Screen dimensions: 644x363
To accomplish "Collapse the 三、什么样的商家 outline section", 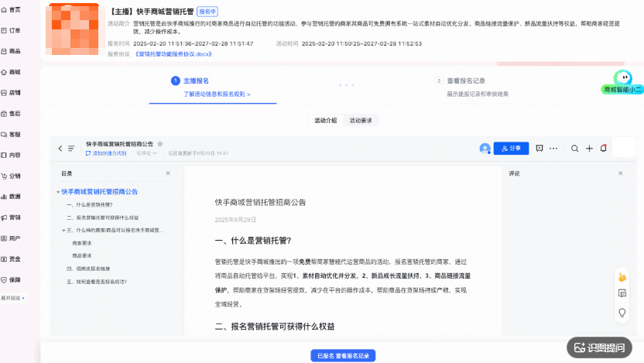I will pos(63,231).
